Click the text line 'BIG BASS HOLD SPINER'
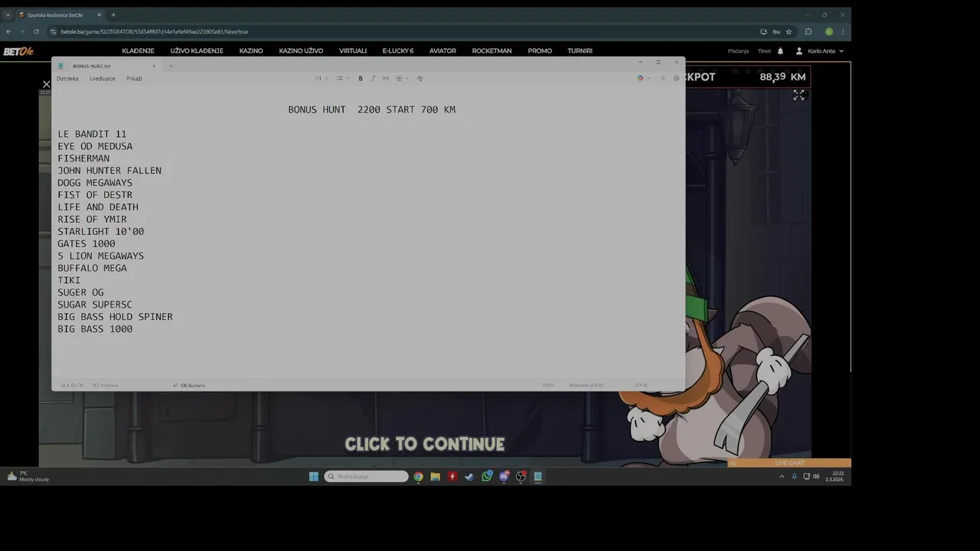Screen dimensions: 980x551 [115, 317]
